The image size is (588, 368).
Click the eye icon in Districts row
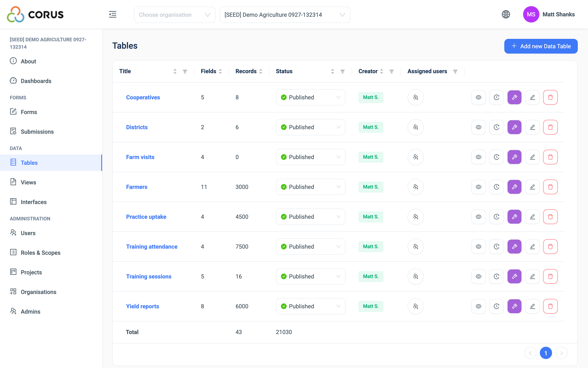click(478, 127)
